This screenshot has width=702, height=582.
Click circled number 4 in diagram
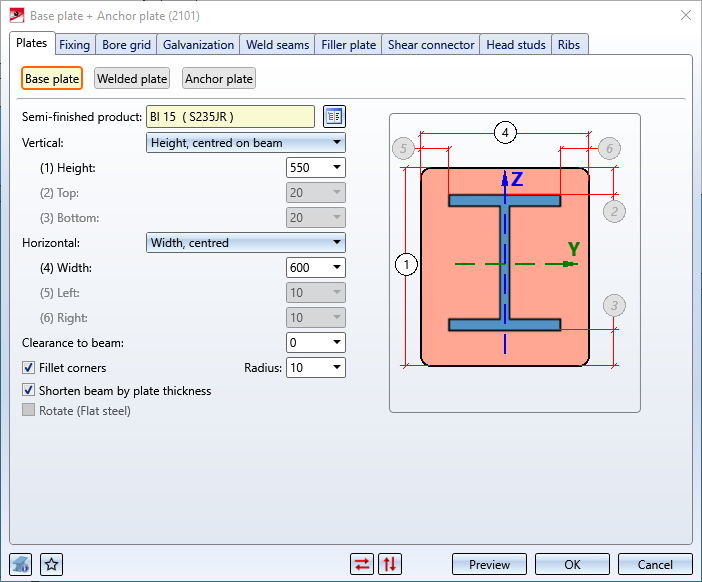[506, 132]
